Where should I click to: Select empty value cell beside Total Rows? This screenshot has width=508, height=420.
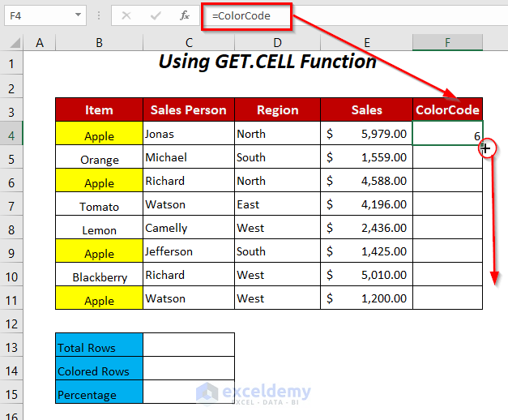189,345
